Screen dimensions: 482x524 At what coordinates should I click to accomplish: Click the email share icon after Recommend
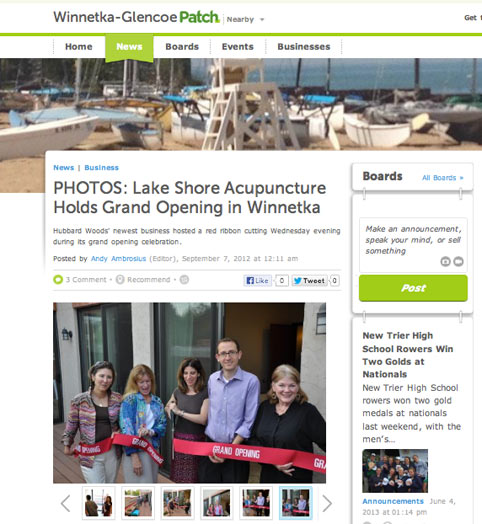coord(184,280)
